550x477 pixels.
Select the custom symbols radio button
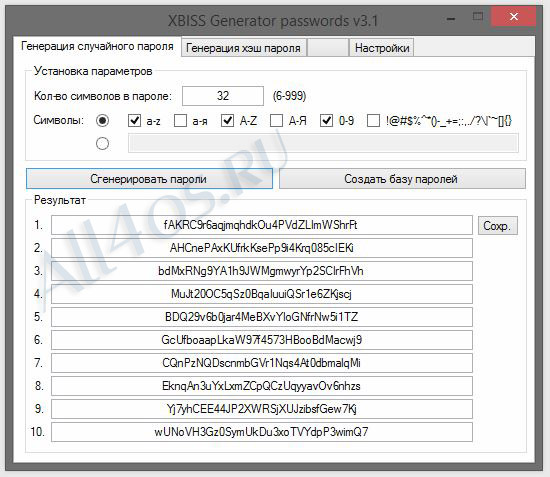point(102,143)
